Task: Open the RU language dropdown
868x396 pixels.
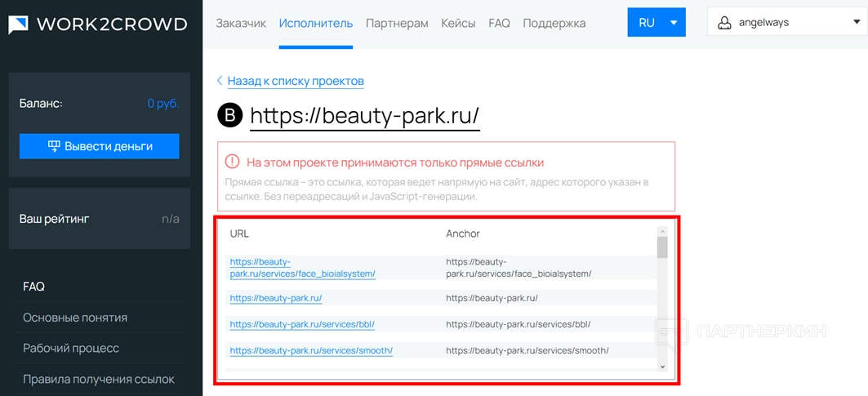Action: [657, 23]
